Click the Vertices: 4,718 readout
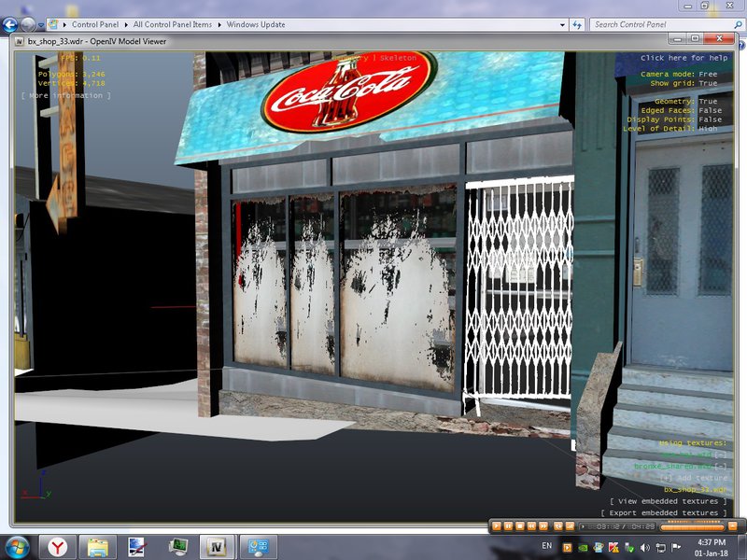 tap(72, 83)
